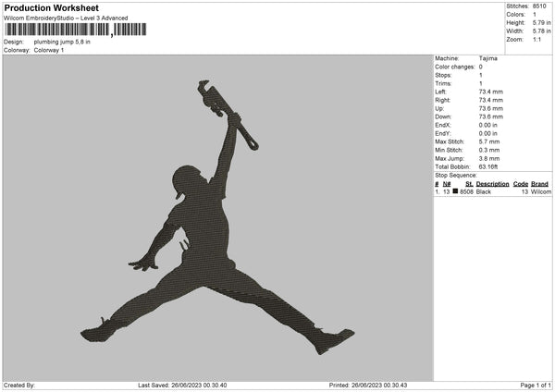Click the EndX value "0.00 in"
The height and width of the screenshot is (392, 555).
point(488,125)
